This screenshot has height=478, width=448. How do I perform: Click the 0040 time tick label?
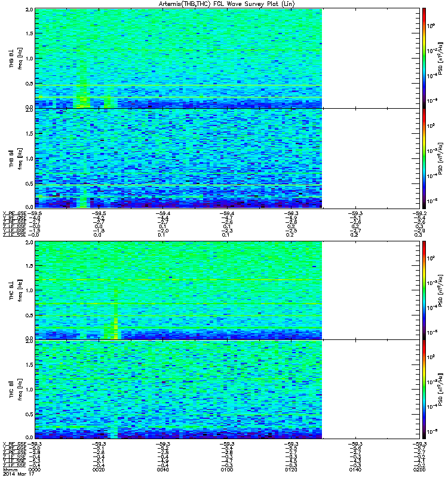coord(162,470)
